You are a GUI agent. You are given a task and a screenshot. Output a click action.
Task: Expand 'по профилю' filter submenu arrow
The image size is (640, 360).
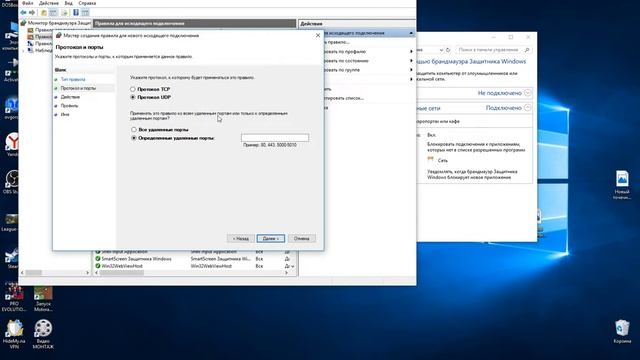(411, 51)
